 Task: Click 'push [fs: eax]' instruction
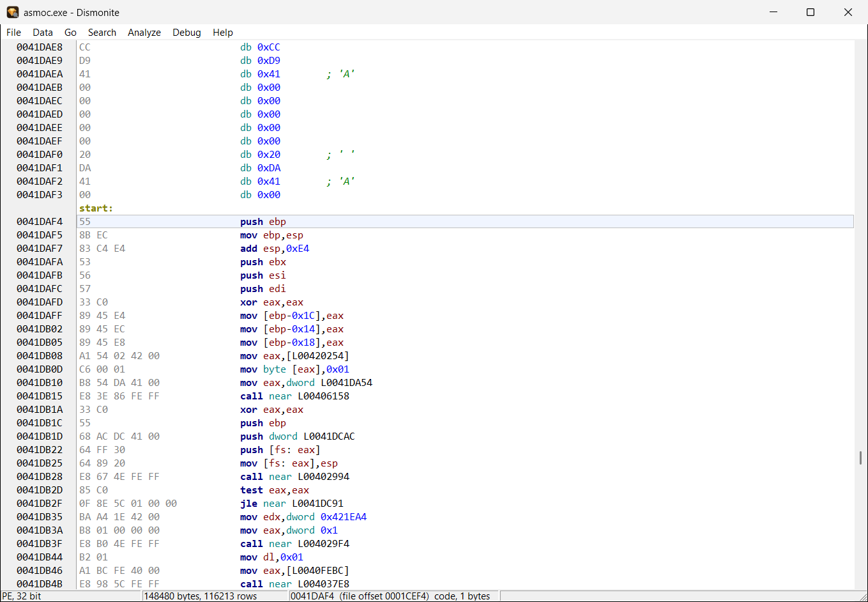(280, 450)
